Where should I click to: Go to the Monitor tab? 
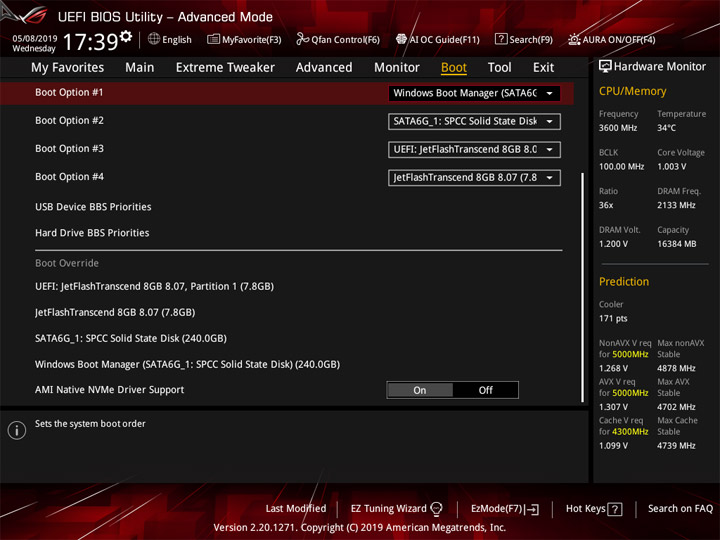[x=397, y=68]
